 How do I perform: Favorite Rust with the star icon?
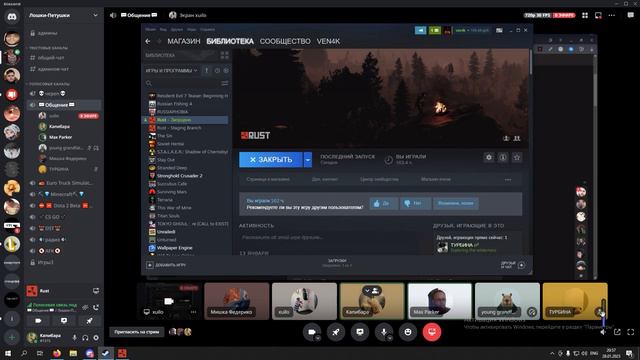[x=517, y=157]
